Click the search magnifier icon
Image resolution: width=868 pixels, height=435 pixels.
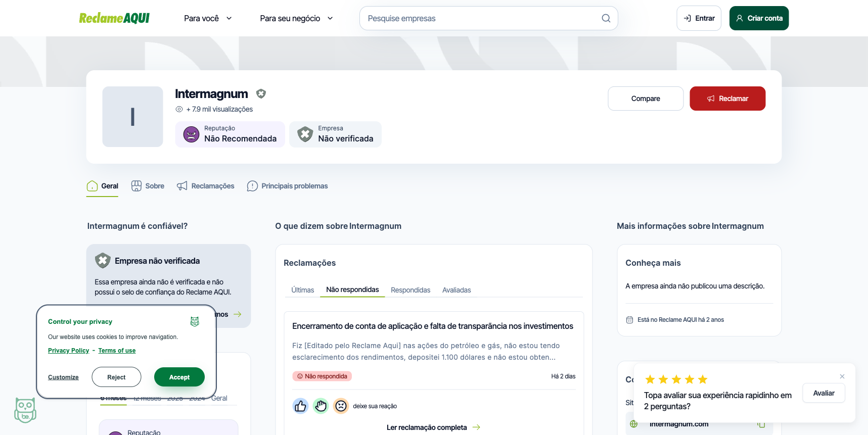[x=606, y=18]
